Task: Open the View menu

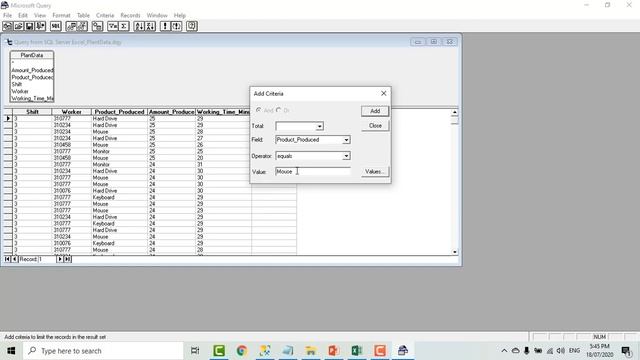Action: pyautogui.click(x=40, y=16)
